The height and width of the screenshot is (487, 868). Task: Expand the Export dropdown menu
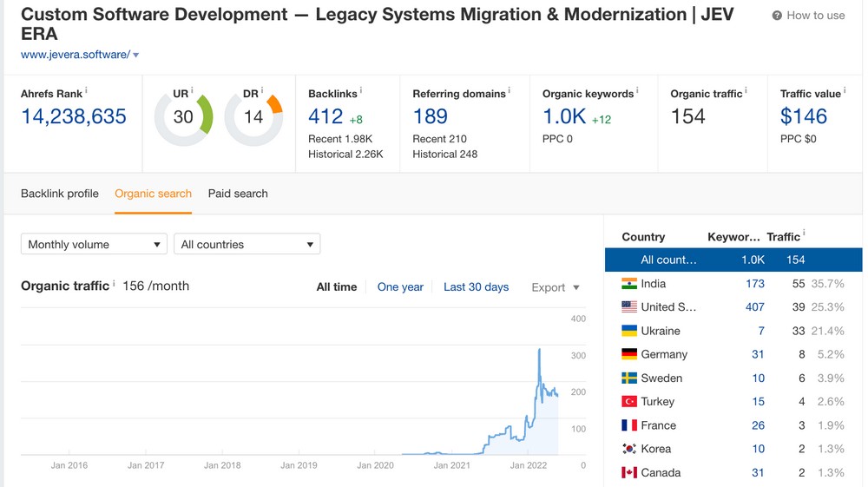click(x=556, y=287)
